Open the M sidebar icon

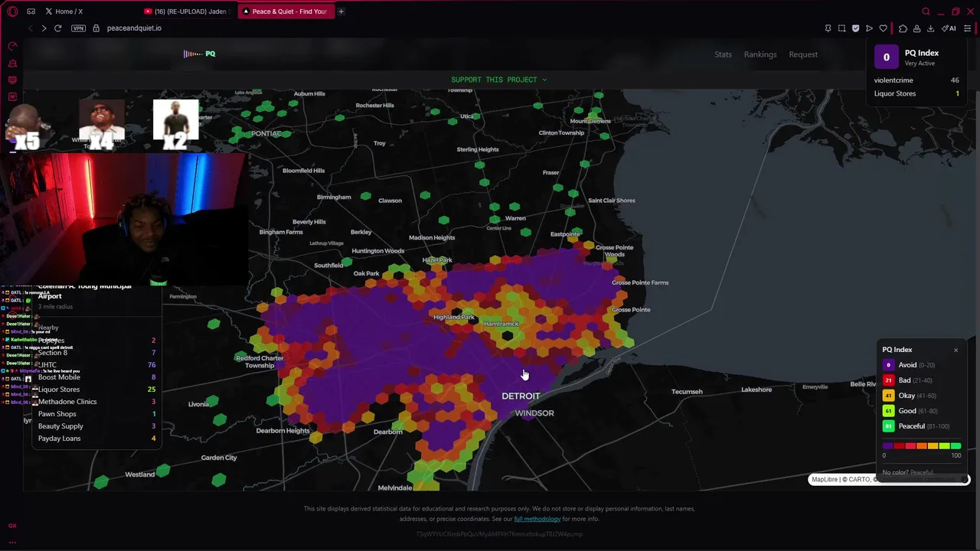coord(12,97)
